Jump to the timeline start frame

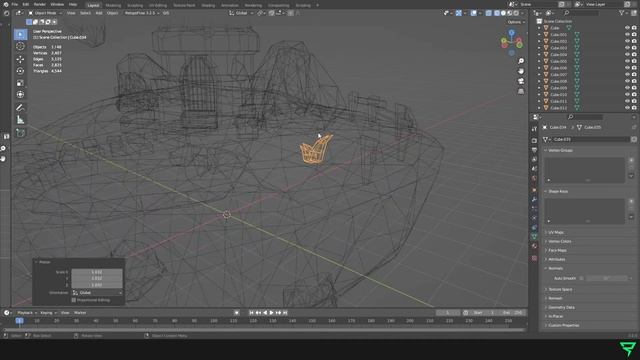coord(251,313)
